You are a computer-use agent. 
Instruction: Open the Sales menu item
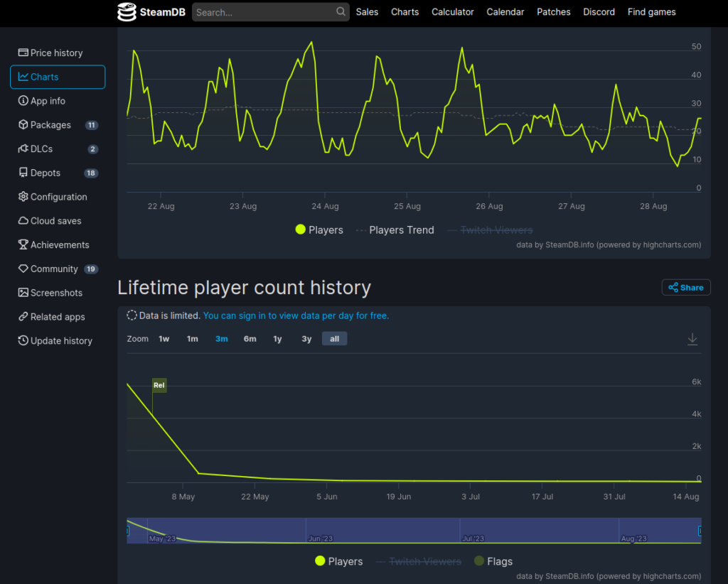(x=367, y=12)
